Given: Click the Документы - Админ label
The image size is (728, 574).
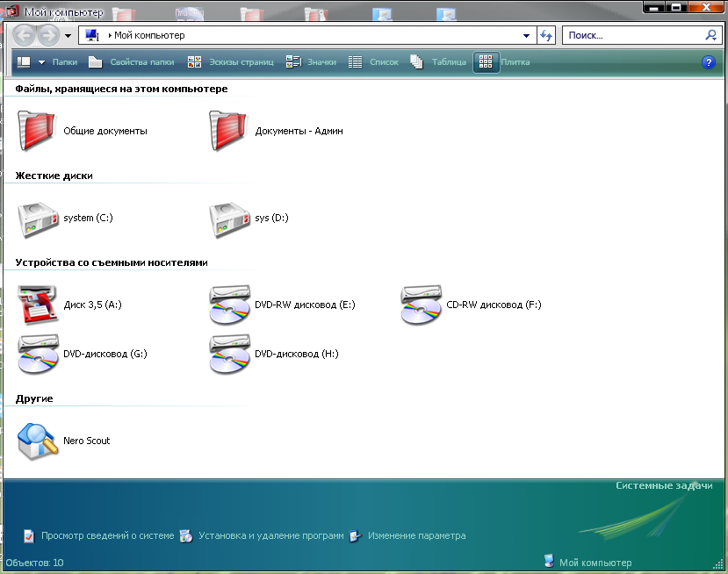Looking at the screenshot, I should click(299, 132).
